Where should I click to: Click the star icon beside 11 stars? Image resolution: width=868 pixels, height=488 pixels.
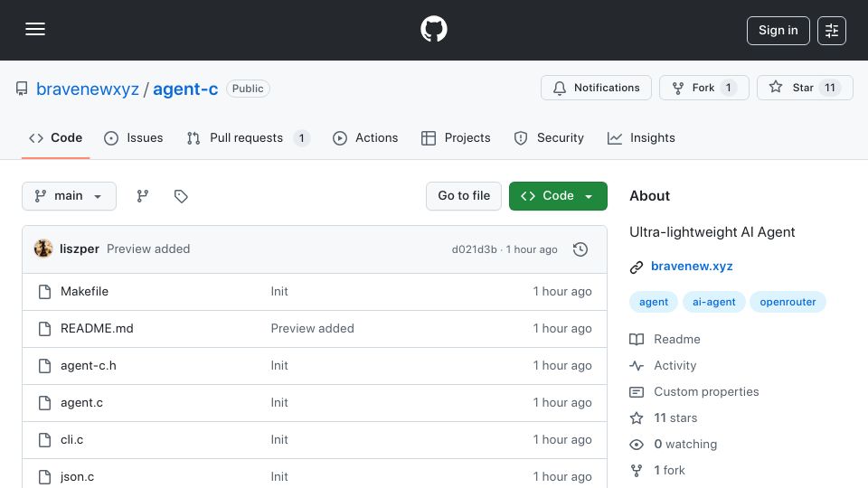pyautogui.click(x=637, y=418)
